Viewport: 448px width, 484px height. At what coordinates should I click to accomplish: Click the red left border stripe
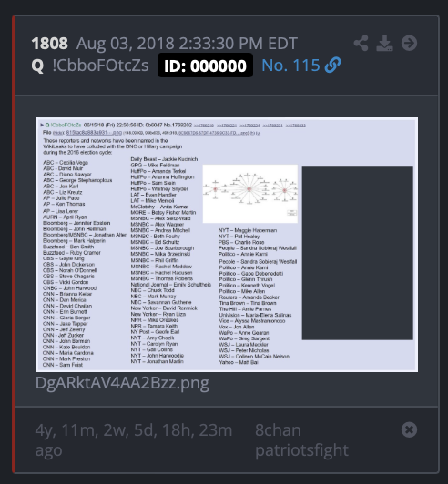[14, 244]
